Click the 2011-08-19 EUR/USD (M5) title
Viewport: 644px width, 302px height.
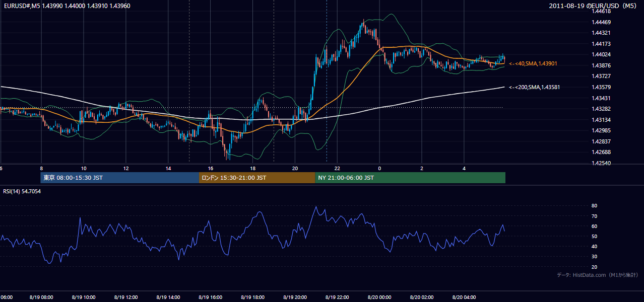coord(594,6)
